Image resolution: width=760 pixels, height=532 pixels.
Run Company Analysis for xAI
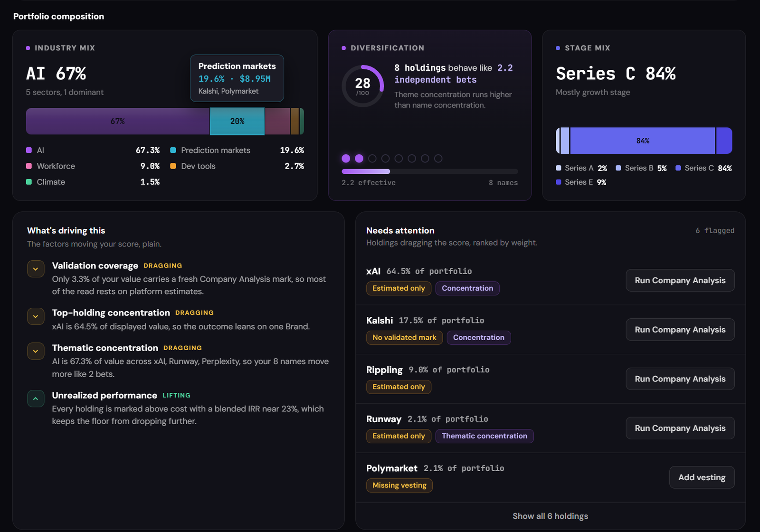(680, 280)
